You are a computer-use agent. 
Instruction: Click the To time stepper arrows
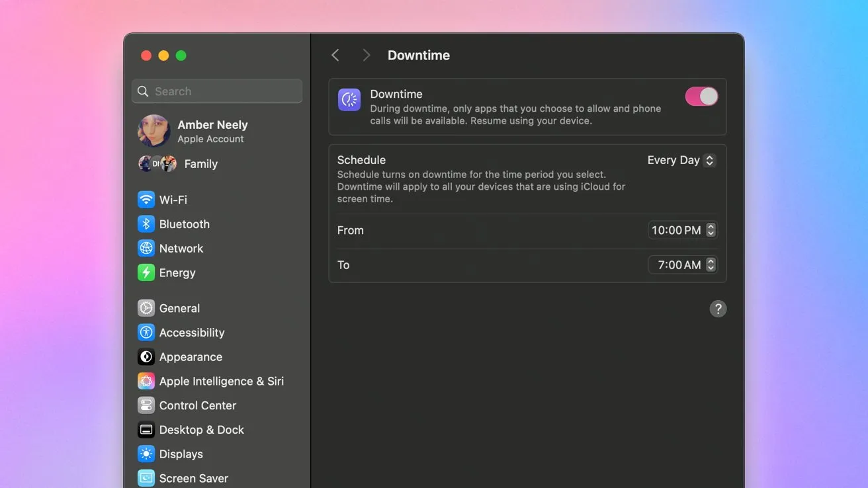[711, 264]
